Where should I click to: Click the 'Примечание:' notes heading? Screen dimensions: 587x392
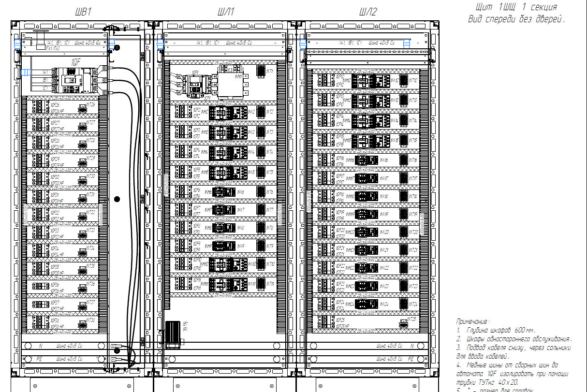pos(473,321)
